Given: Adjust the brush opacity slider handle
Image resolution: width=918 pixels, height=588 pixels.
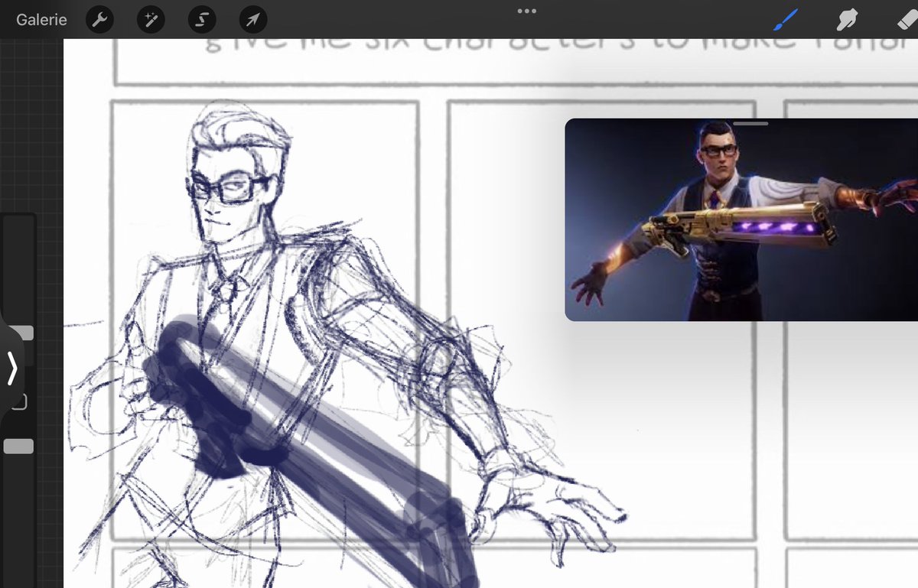Looking at the screenshot, I should pos(18,447).
